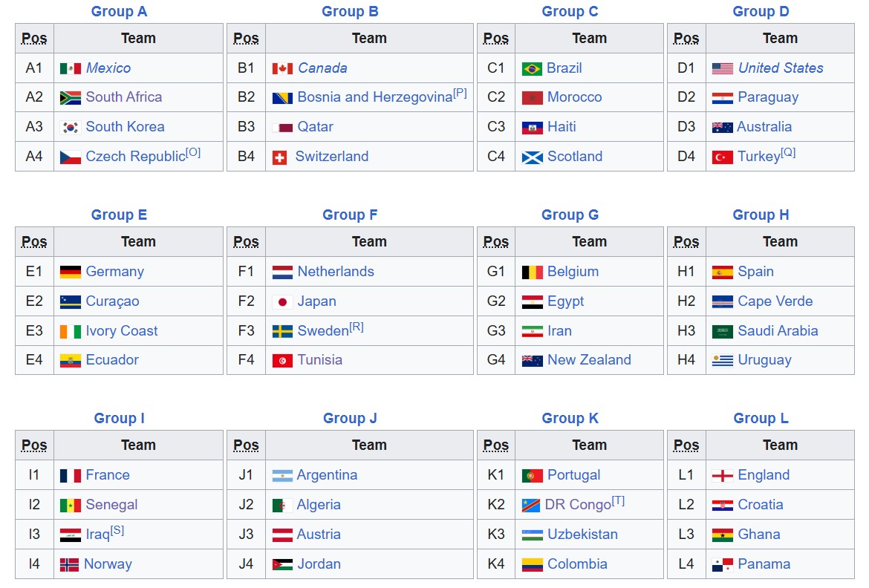This screenshot has height=588, width=869.
Task: Open footnote O next to Czech Republic
Action: (x=193, y=152)
